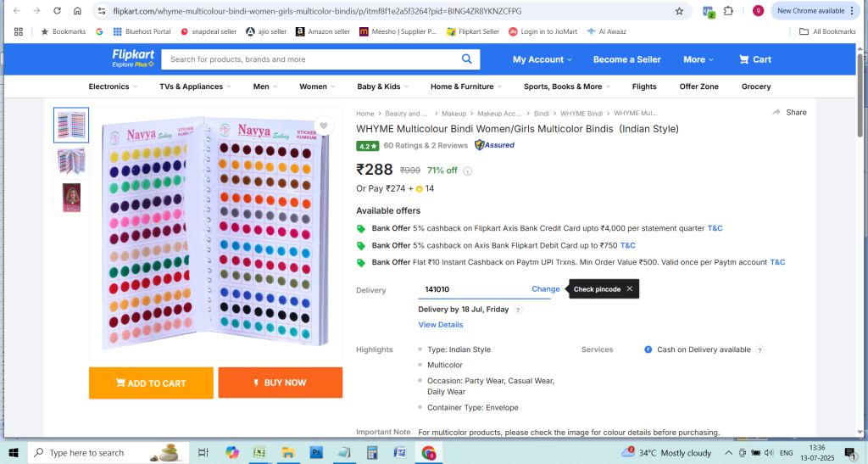This screenshot has width=868, height=464.
Task: Click Become a Seller
Action: [x=626, y=59]
